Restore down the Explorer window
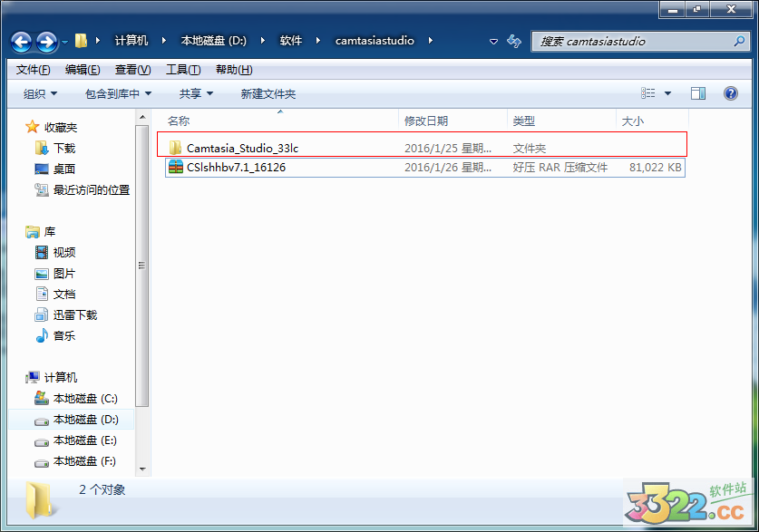The height and width of the screenshot is (532, 759). point(697,10)
